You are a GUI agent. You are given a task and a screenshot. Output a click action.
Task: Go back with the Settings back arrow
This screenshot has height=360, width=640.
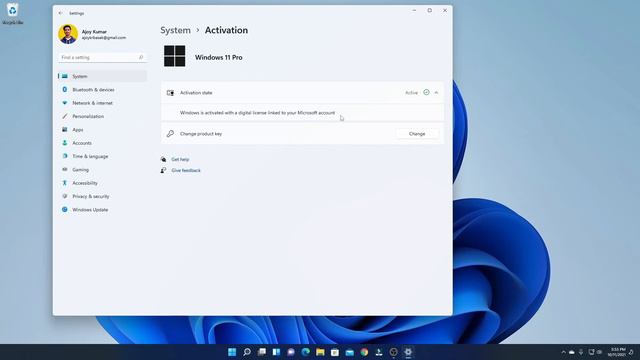coord(60,13)
